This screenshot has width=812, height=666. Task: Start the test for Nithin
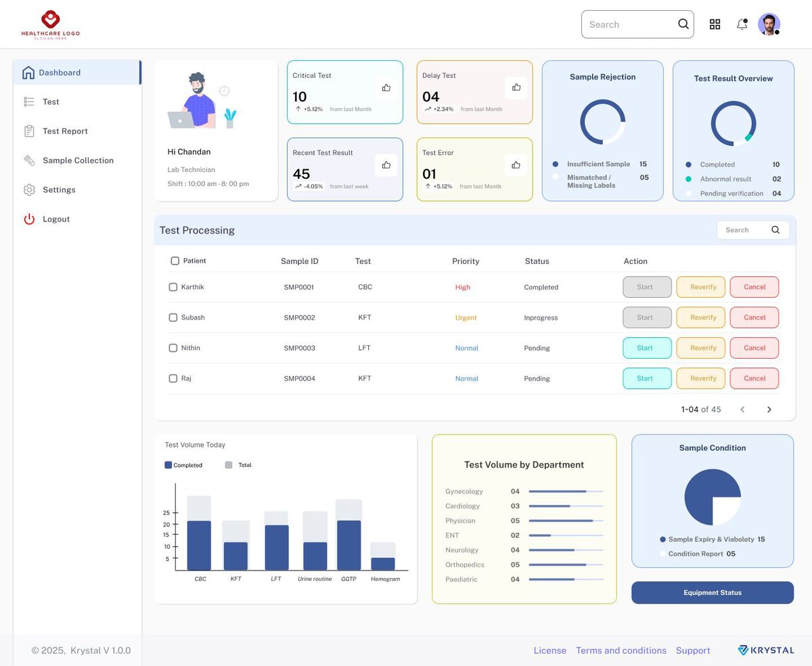[x=648, y=348]
